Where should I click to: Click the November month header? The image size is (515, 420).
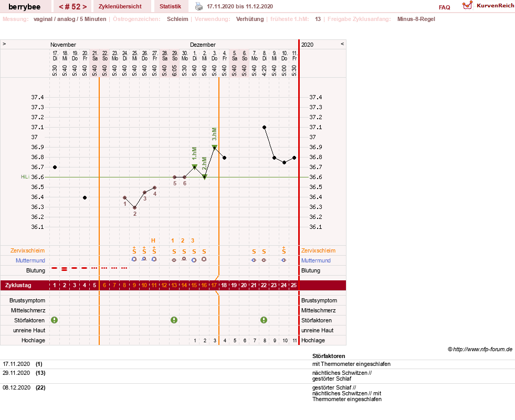point(63,45)
